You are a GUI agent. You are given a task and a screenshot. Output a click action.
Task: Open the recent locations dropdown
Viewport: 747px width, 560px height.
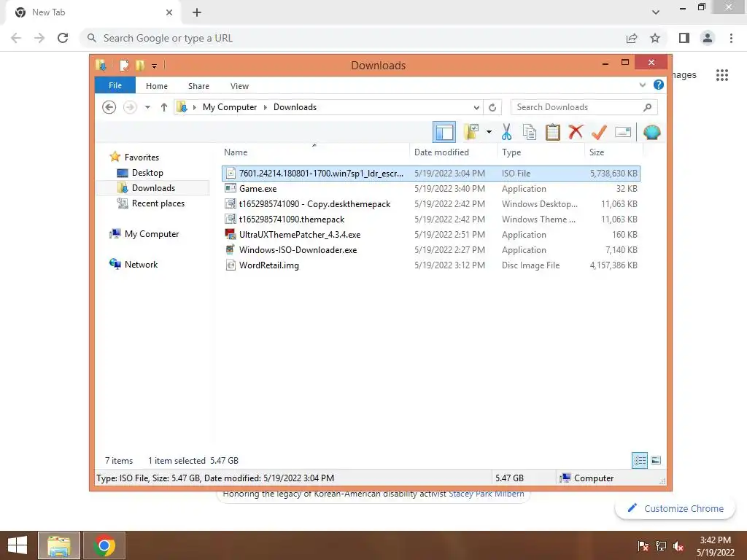(147, 107)
